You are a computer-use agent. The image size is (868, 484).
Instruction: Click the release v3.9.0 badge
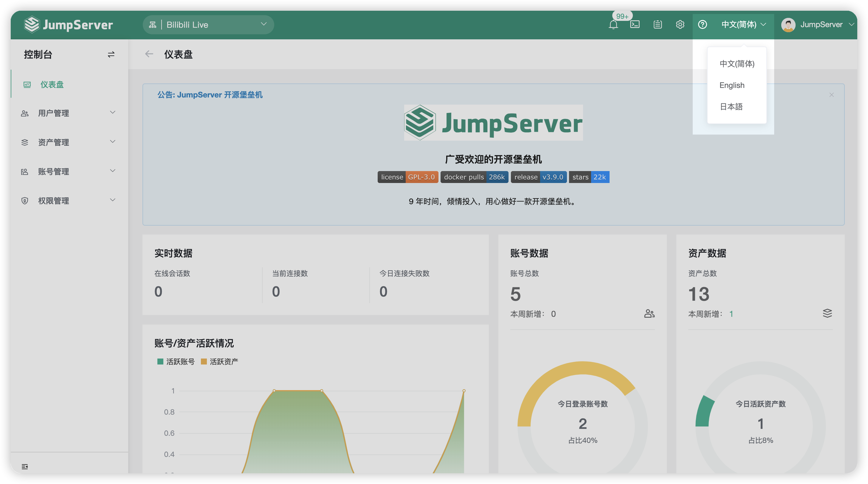click(538, 177)
